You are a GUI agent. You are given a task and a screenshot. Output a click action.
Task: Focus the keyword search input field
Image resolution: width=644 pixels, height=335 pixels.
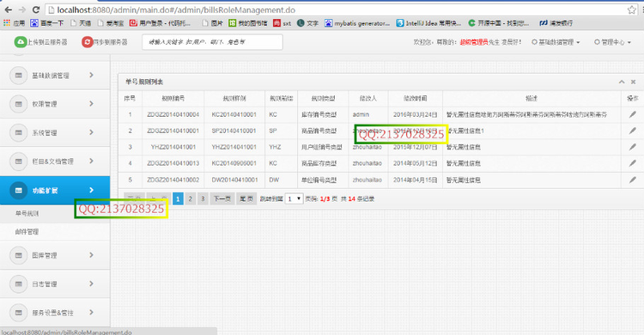tap(212, 42)
